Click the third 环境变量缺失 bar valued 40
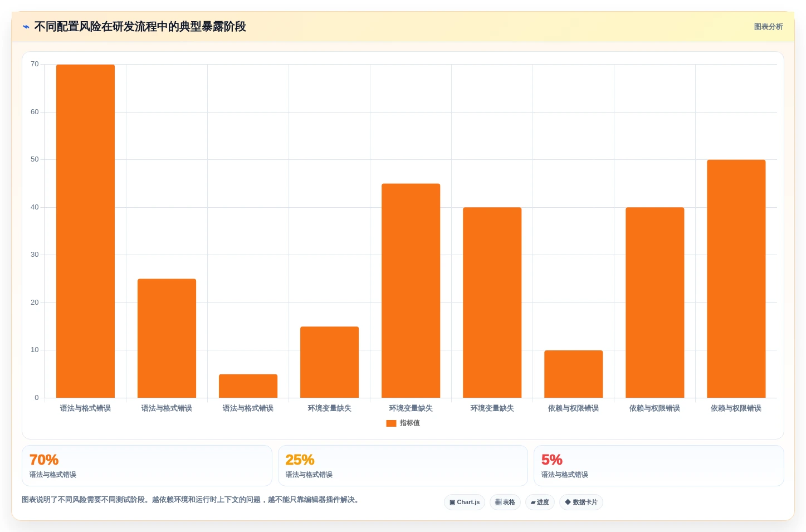 click(x=492, y=302)
